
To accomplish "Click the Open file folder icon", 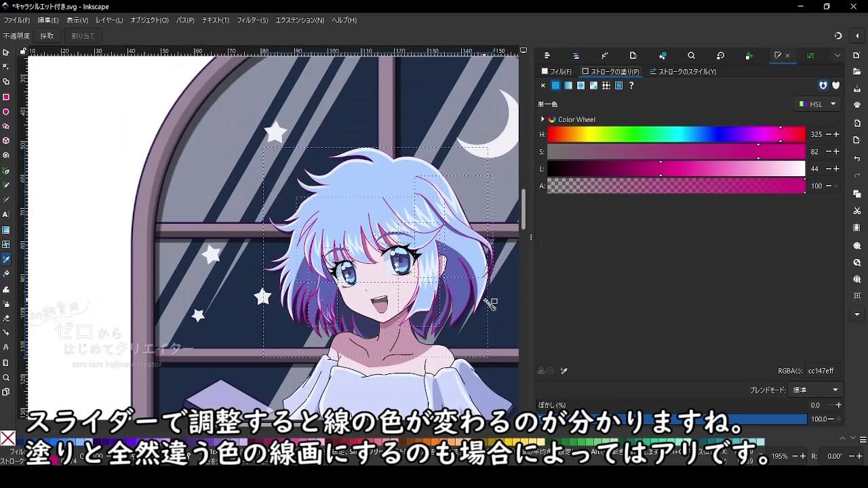I will point(857,71).
